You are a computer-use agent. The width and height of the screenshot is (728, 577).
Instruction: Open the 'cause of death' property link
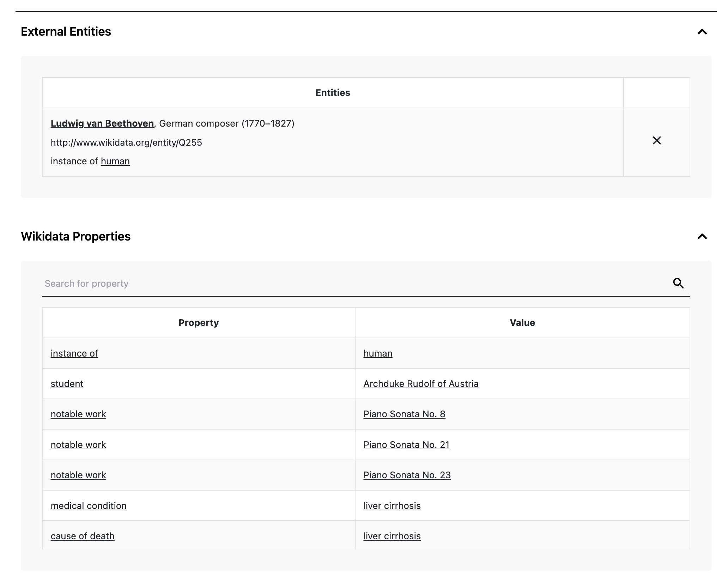tap(83, 536)
